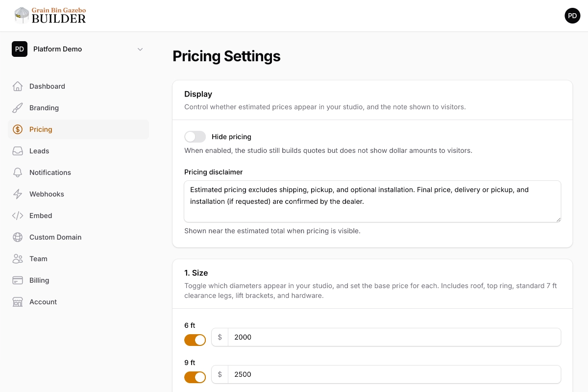Open the Billing menu label
588x392 pixels.
(39, 280)
